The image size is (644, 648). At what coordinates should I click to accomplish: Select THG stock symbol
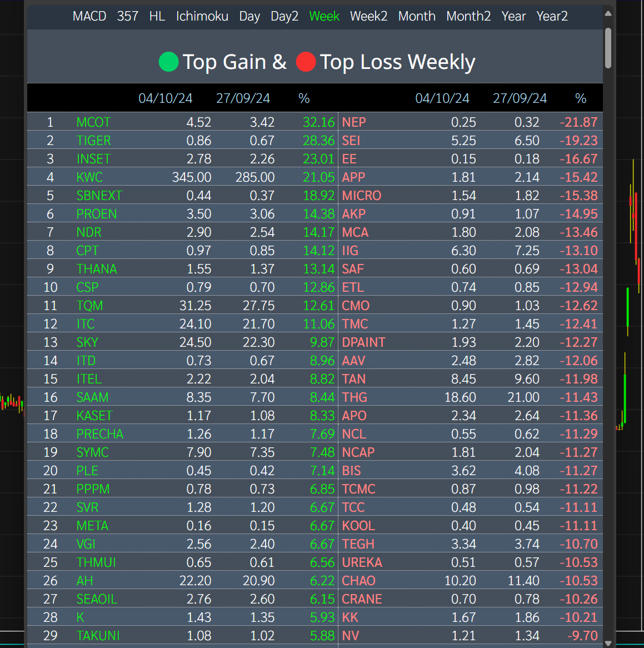pos(355,397)
